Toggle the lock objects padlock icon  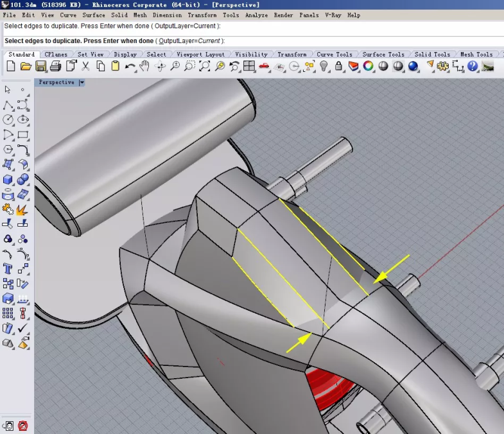339,66
